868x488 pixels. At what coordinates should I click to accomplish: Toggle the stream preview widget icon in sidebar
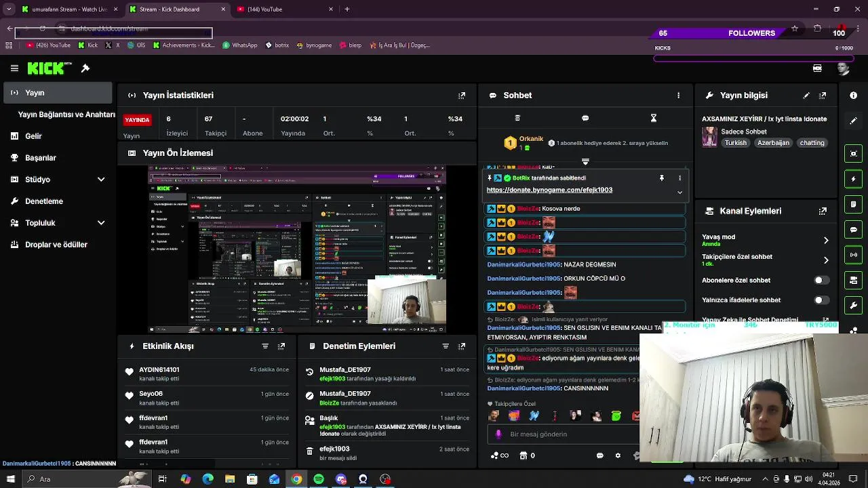(854, 154)
